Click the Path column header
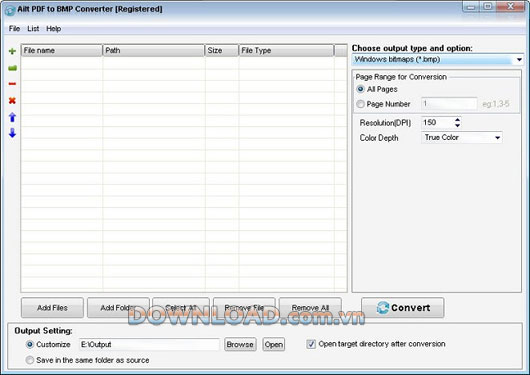530x375 pixels. 153,50
